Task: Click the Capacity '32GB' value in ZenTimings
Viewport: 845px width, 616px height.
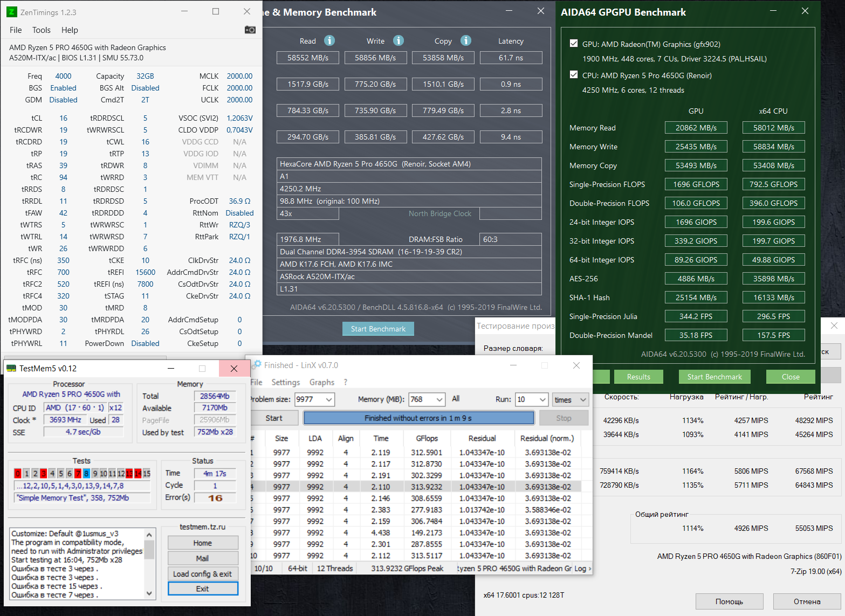Action: 145,76
